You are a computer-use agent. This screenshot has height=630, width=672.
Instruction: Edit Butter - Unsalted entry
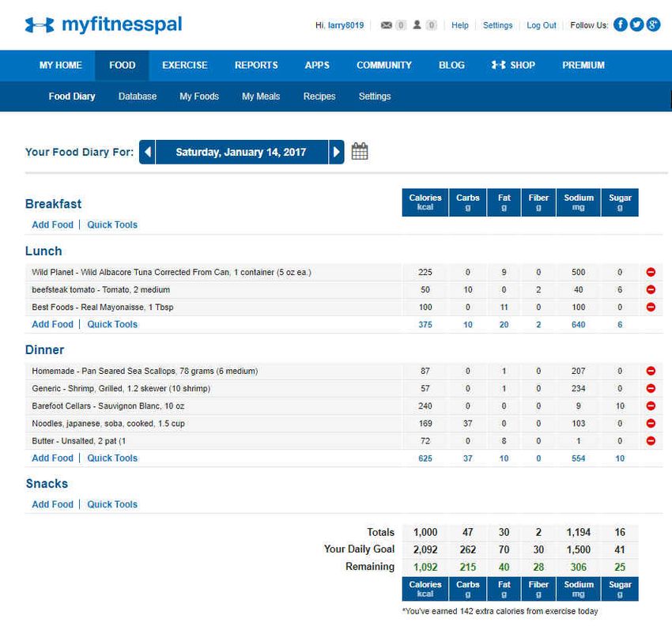point(79,441)
